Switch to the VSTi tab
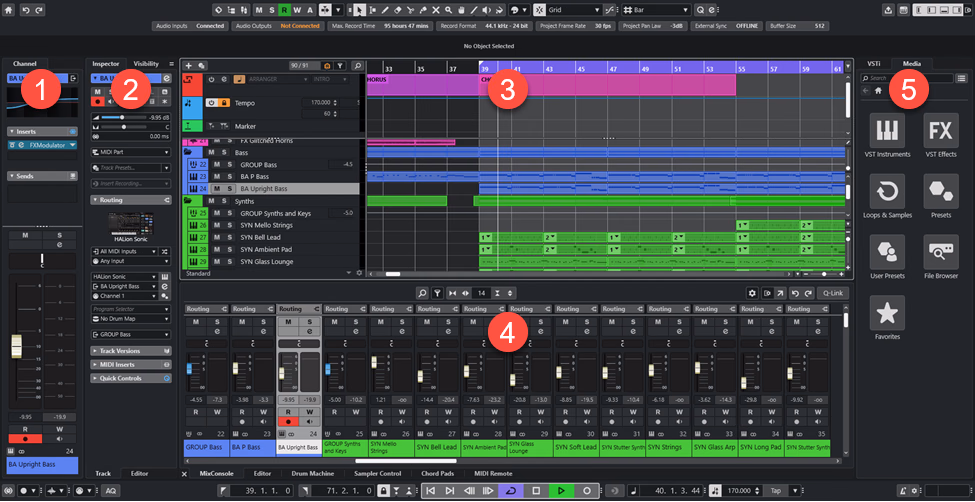Screen dimensions: 975x502 tap(874, 63)
